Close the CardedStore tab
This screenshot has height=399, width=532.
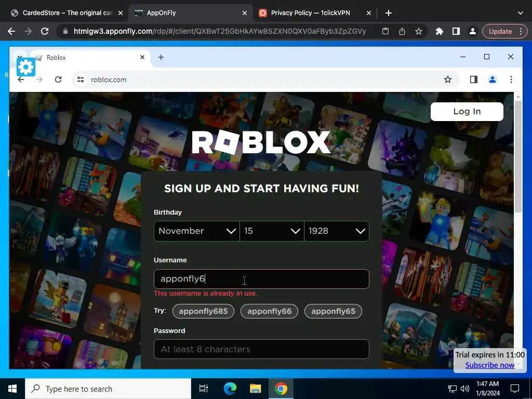click(x=121, y=13)
